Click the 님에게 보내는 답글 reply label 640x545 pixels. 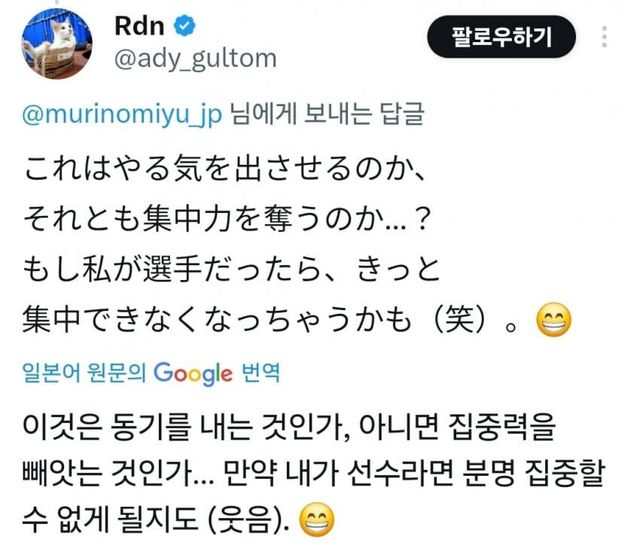[x=328, y=114]
